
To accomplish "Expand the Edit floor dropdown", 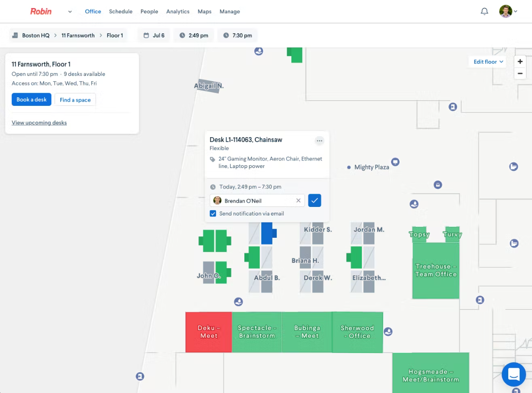I will [488, 62].
